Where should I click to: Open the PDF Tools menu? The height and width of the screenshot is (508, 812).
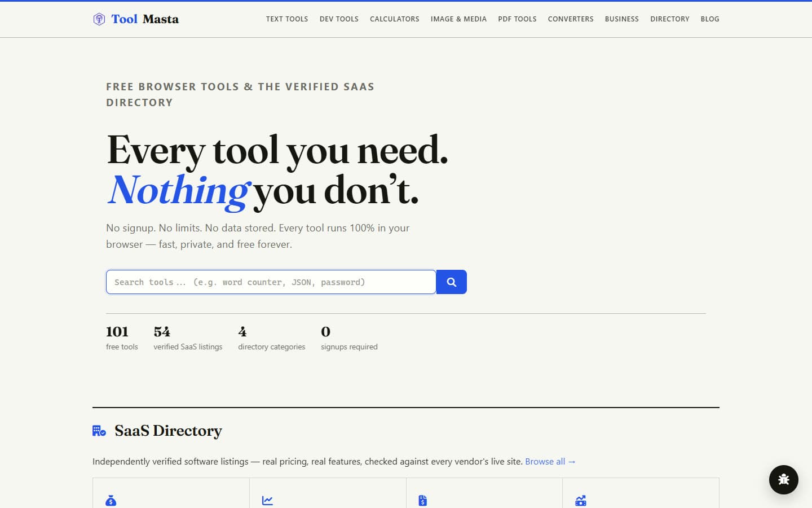tap(517, 19)
